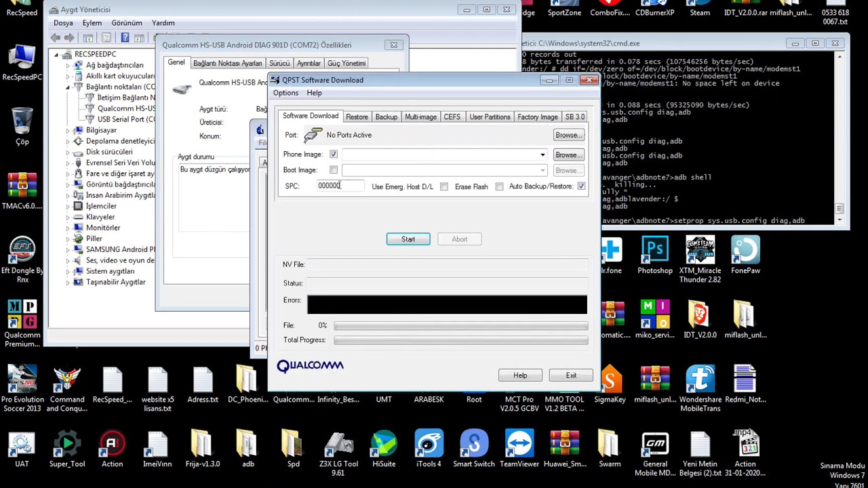
Task: Open the Eft Dongle By Rnx icon
Action: (22, 260)
